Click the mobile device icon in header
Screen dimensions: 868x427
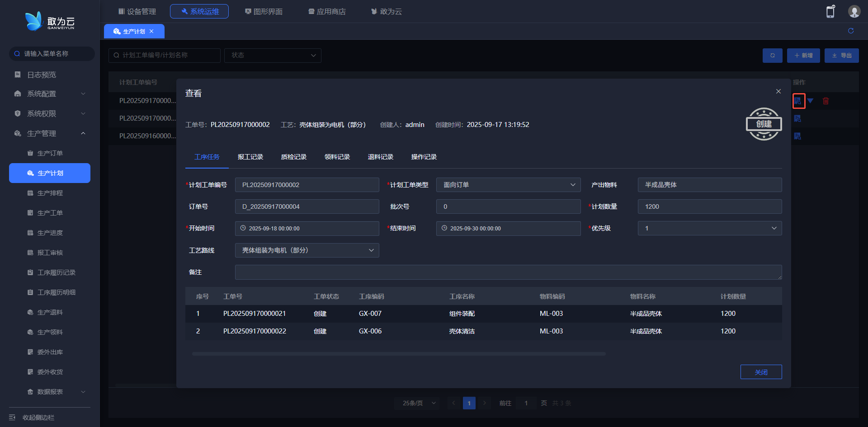[x=830, y=12]
